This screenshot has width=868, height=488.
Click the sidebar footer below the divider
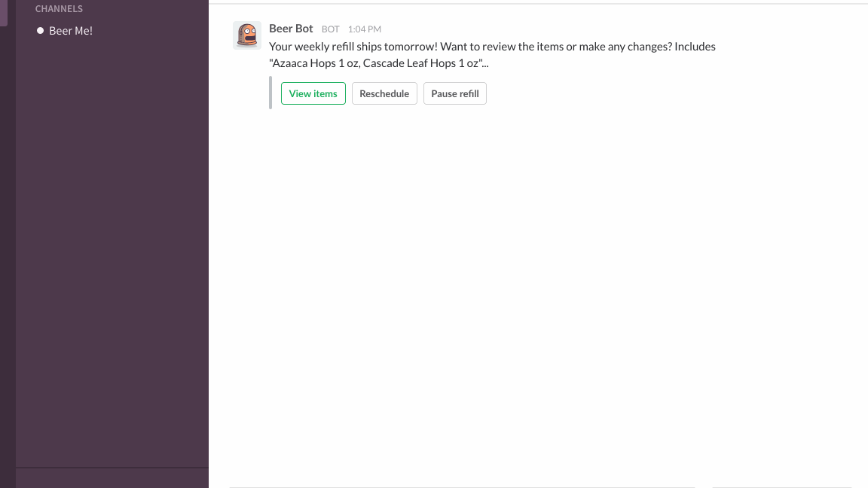(x=112, y=478)
